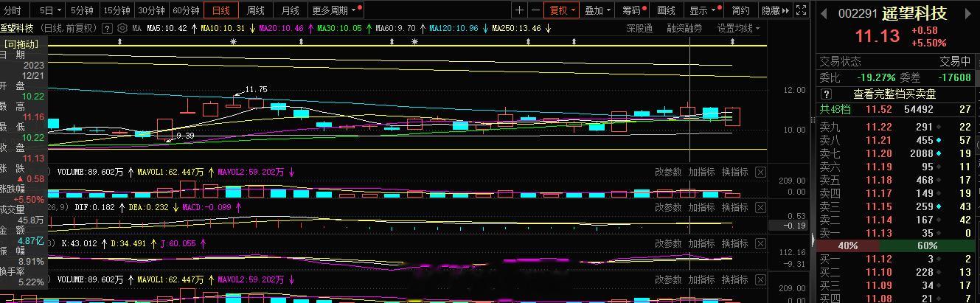Viewport: 980px width, 303px height.
Task: Go to previous stock with left arrow near 002291
Action: (823, 14)
